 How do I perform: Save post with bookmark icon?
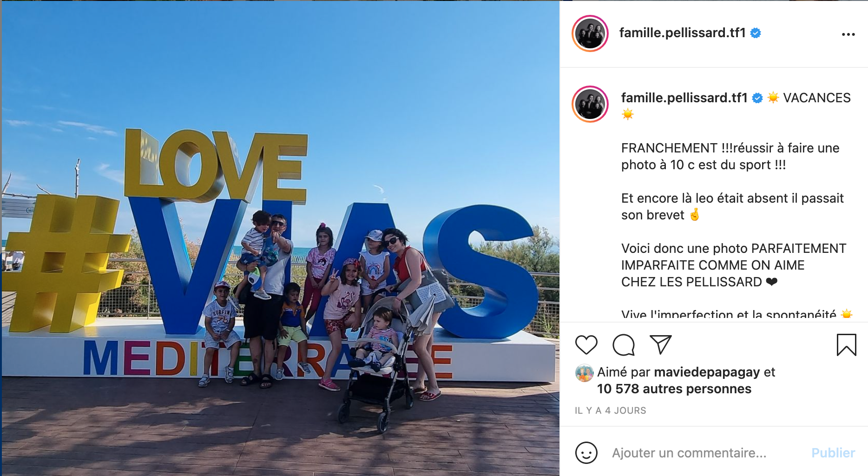(x=846, y=345)
